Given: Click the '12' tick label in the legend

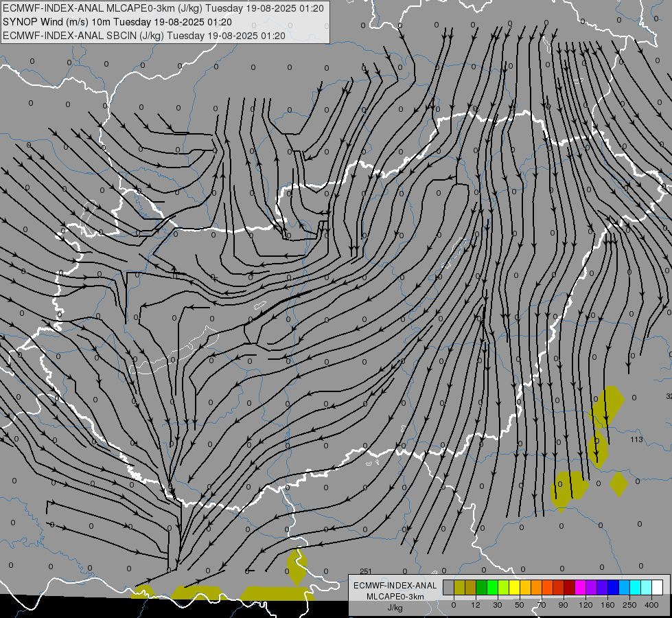Looking at the screenshot, I should pyautogui.click(x=476, y=605).
